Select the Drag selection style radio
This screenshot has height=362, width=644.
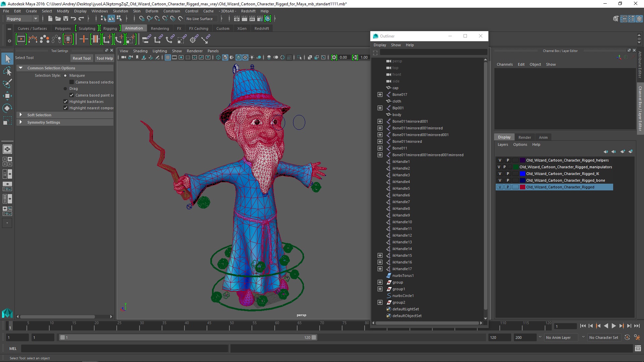point(65,89)
